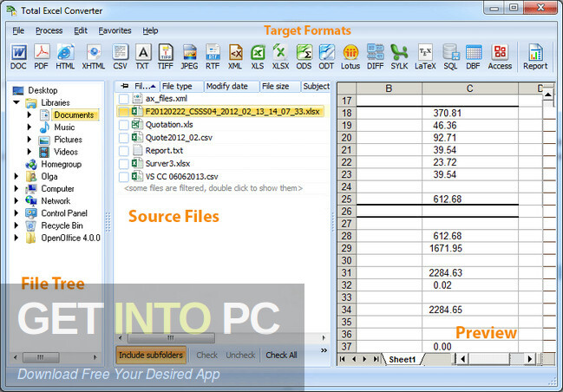Image resolution: width=563 pixels, height=392 pixels.
Task: Check the F20120222_CSSS04 xlsx file box
Action: (x=123, y=112)
